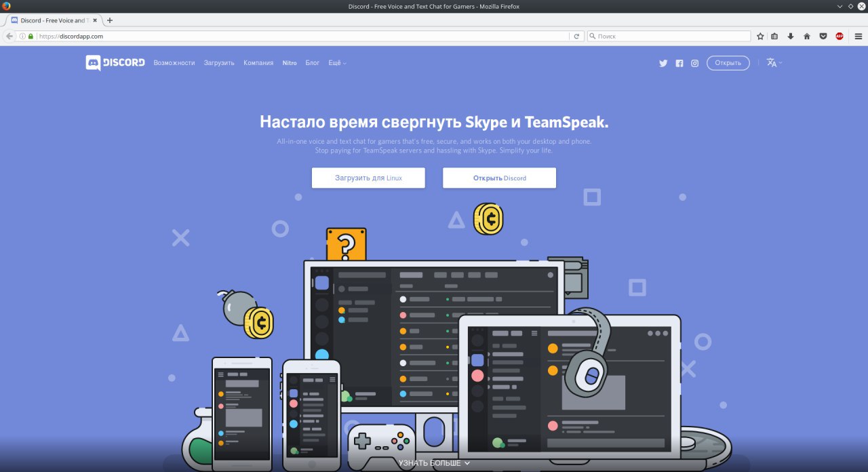868x472 pixels.
Task: Open the language selector dropdown
Action: 774,62
